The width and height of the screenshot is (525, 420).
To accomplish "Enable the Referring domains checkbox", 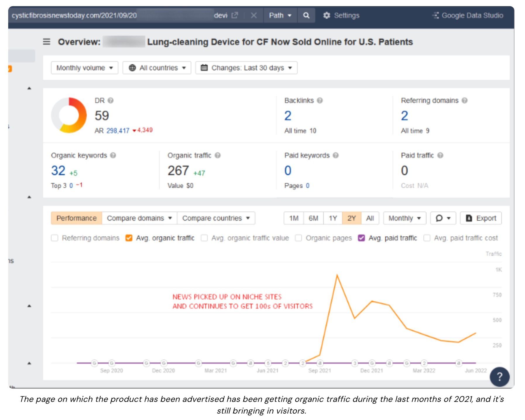I will pos(55,238).
